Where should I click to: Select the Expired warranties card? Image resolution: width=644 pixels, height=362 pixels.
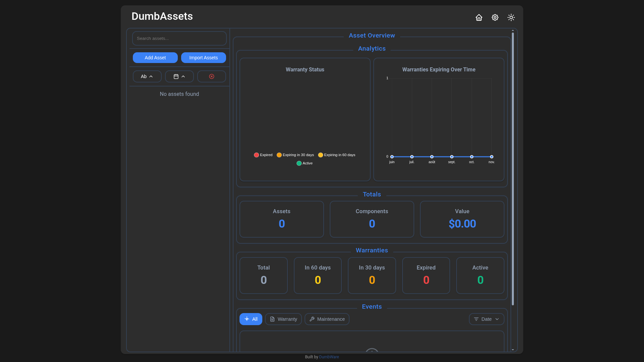click(426, 276)
